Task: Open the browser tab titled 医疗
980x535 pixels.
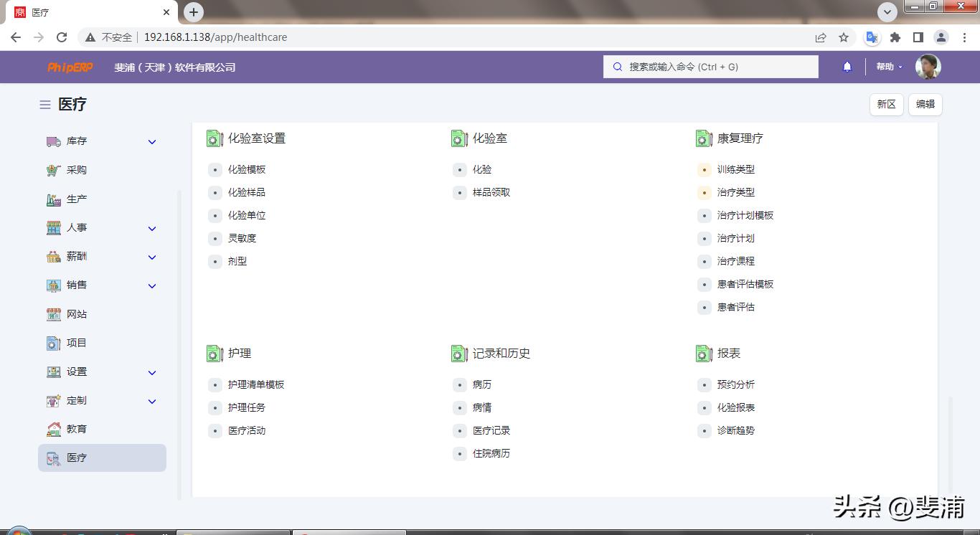Action: click(93, 12)
